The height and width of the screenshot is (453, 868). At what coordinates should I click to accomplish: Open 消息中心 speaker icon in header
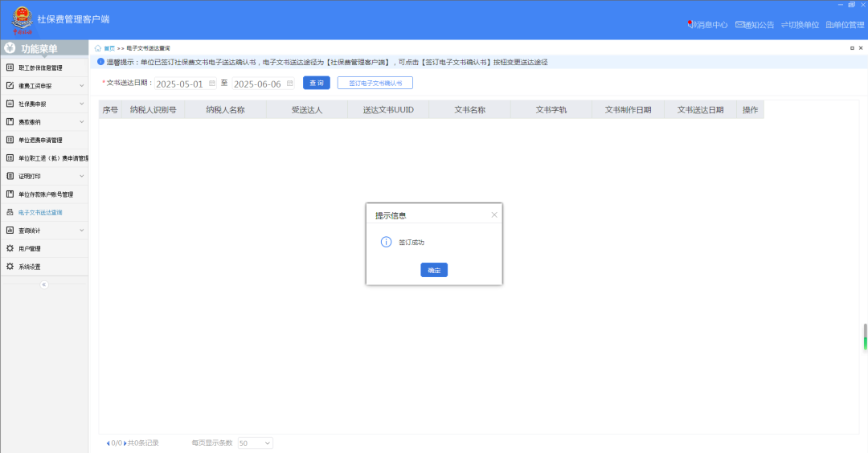pyautogui.click(x=691, y=25)
